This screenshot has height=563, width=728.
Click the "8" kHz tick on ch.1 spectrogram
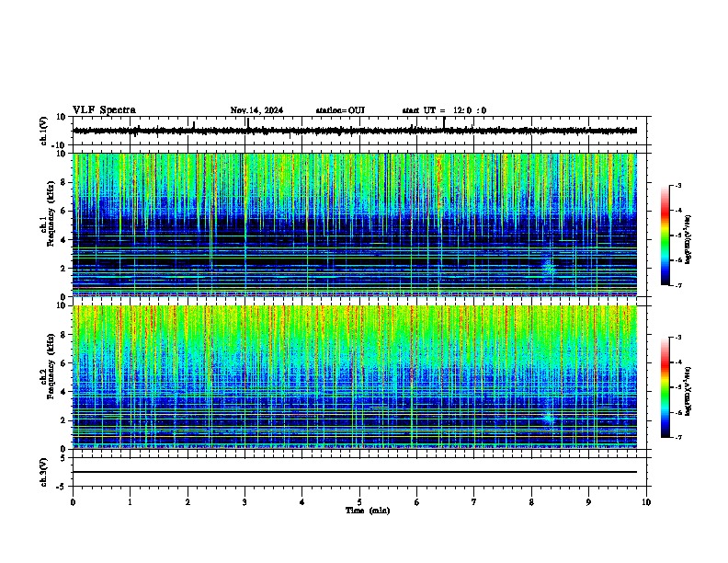pos(64,182)
